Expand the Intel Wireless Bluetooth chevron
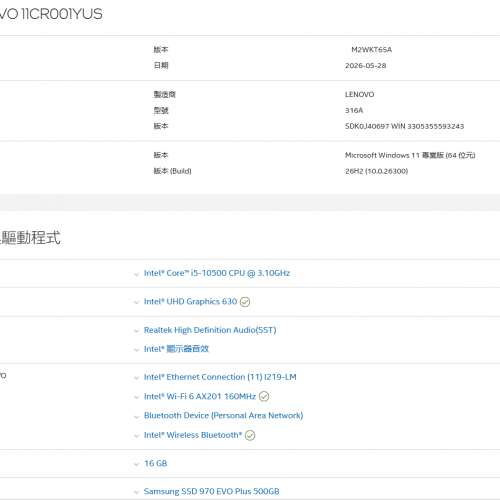 point(136,436)
